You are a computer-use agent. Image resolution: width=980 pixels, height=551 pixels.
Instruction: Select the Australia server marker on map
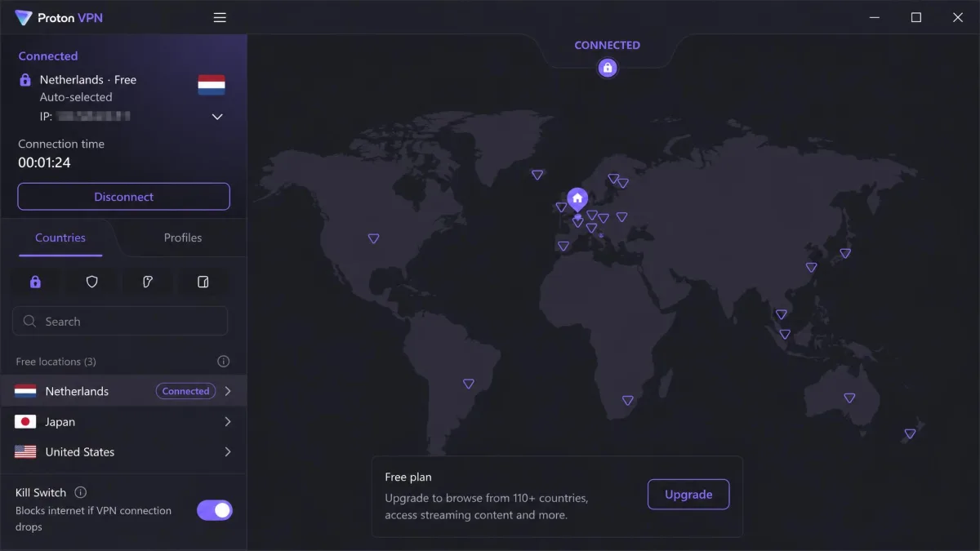pyautogui.click(x=849, y=398)
